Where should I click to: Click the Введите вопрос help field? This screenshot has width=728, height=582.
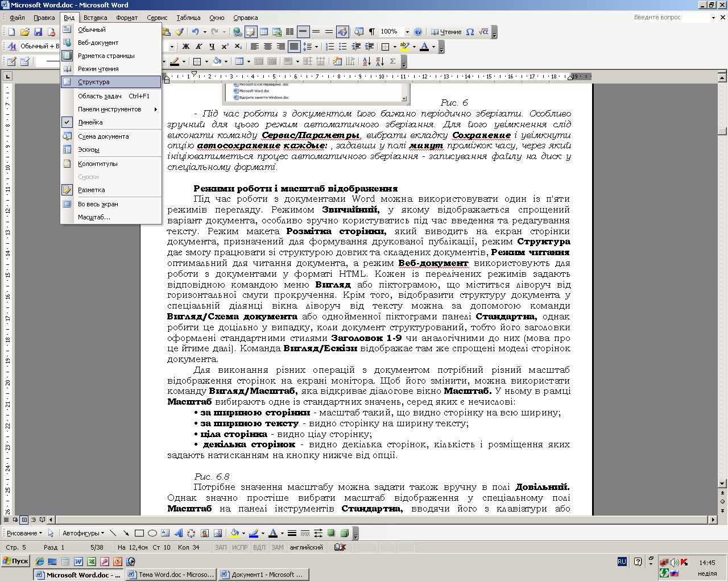pyautogui.click(x=670, y=18)
